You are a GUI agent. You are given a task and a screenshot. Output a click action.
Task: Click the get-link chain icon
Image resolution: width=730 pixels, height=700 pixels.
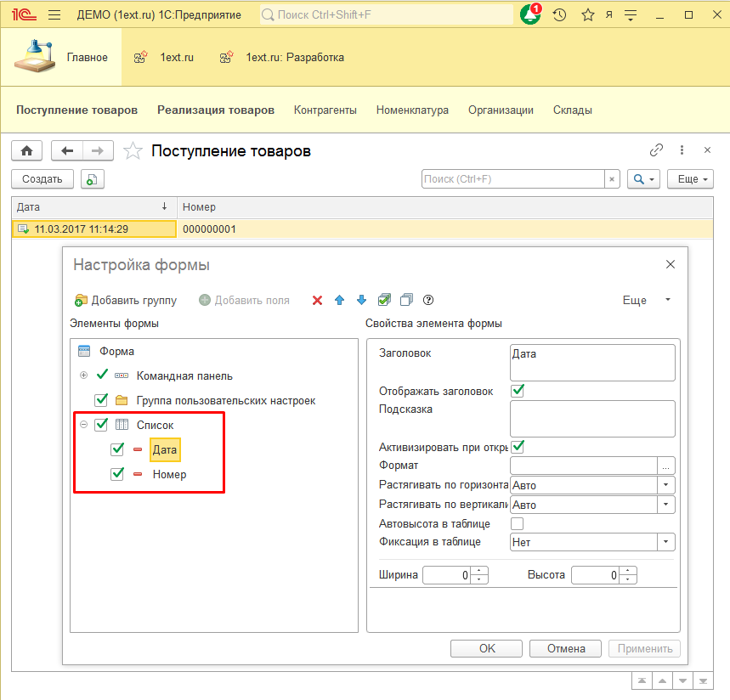[656, 150]
